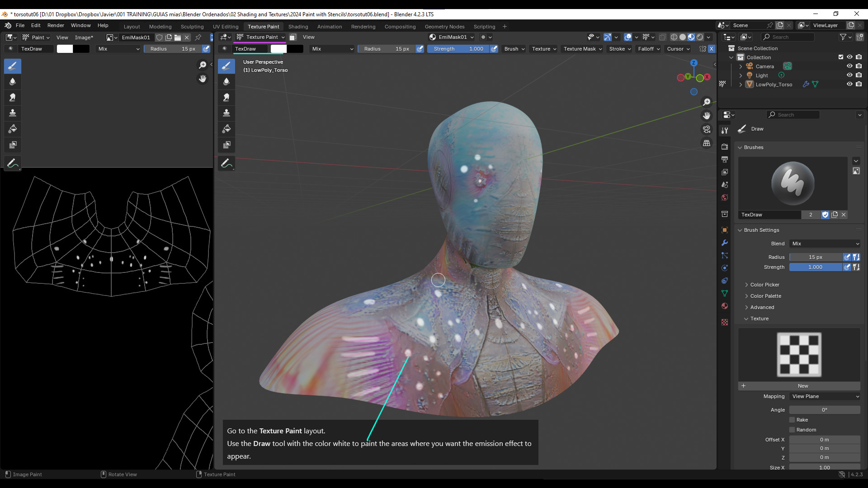The width and height of the screenshot is (868, 488).
Task: Switch perspective/orthographic grid icon in viewport
Action: [707, 143]
